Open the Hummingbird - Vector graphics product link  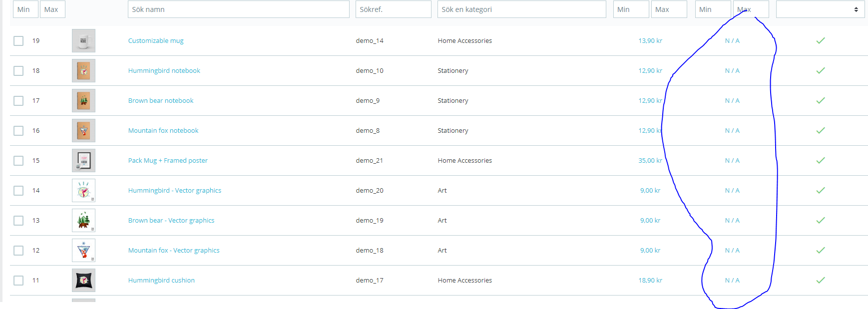click(174, 191)
